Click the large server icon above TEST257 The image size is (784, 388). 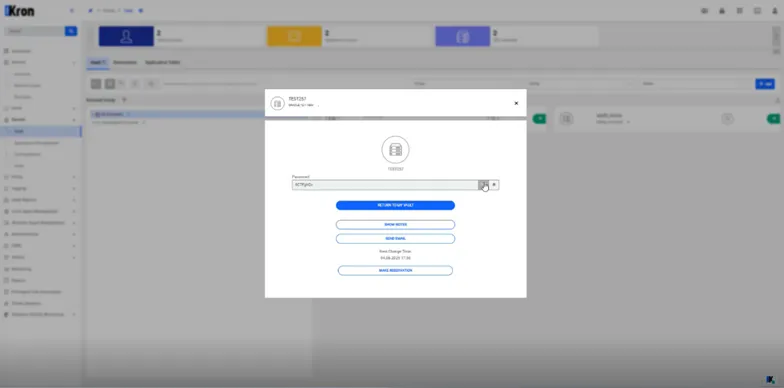click(396, 150)
